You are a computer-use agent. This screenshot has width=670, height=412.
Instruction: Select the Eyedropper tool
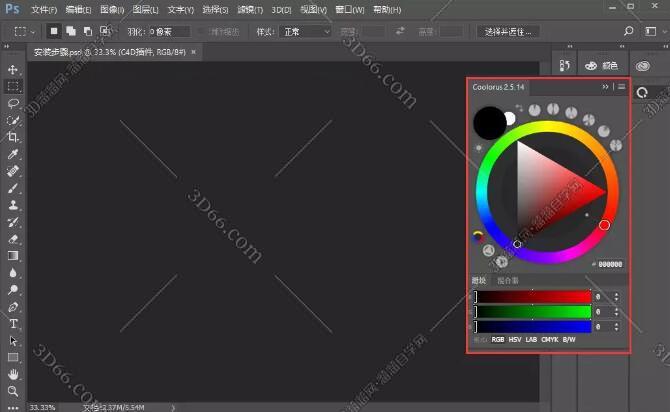click(x=14, y=155)
